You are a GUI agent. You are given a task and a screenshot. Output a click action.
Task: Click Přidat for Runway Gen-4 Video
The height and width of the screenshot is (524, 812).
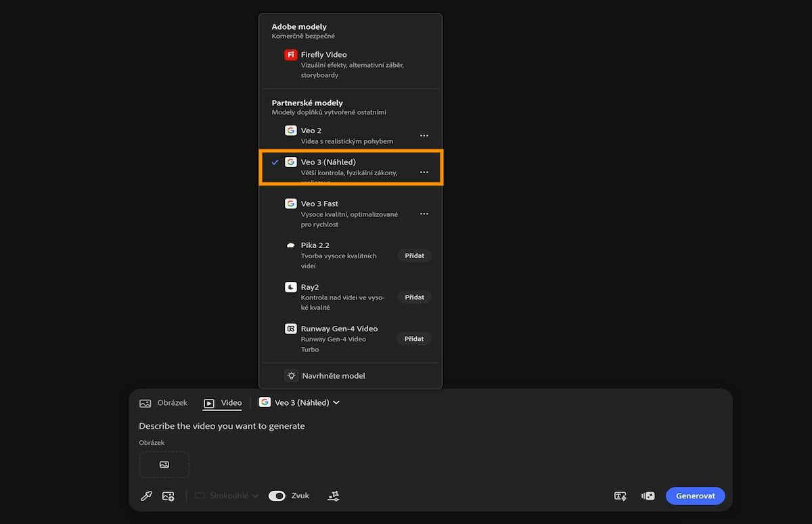[414, 339]
